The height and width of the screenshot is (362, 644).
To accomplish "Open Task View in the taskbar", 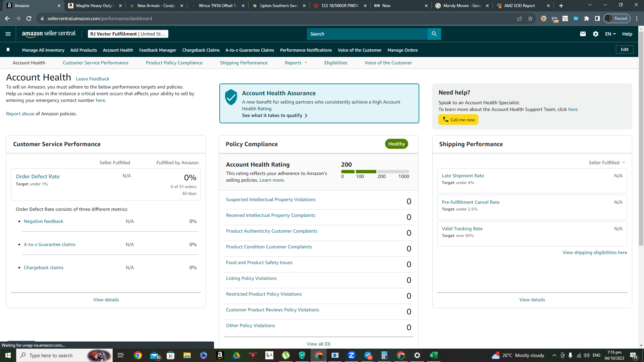I will 121,355.
